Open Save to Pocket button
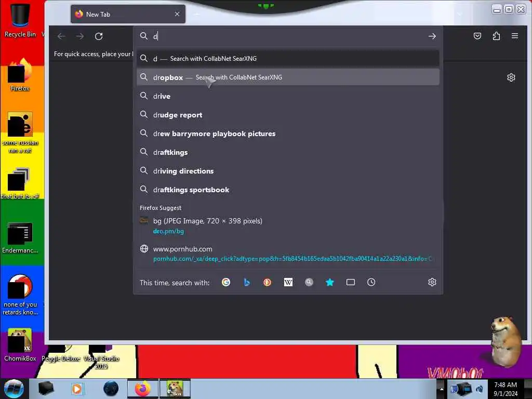The image size is (532, 399). click(x=477, y=36)
